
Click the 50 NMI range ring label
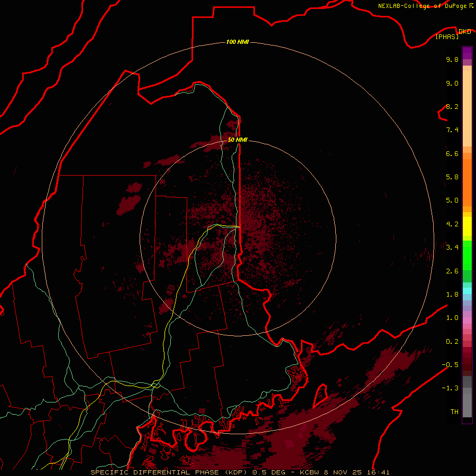point(237,140)
